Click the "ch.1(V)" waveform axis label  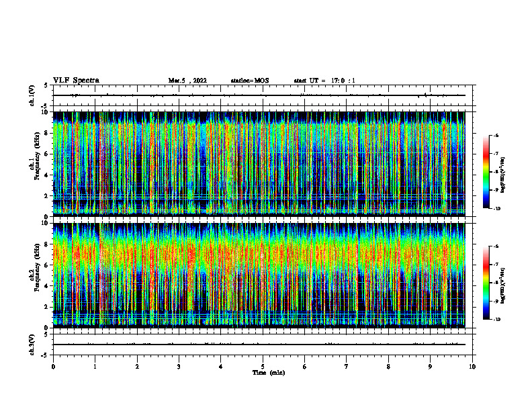click(32, 95)
